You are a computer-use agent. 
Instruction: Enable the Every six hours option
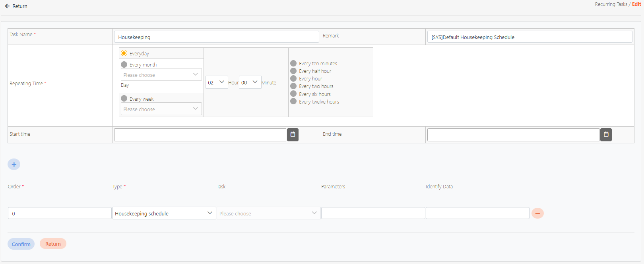pos(293,94)
